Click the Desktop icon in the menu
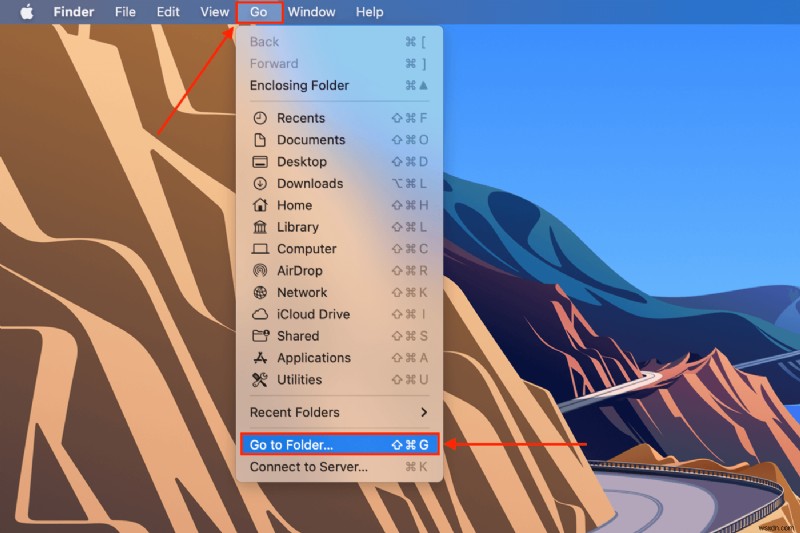Screen dimensions: 800x533 pyautogui.click(x=260, y=162)
